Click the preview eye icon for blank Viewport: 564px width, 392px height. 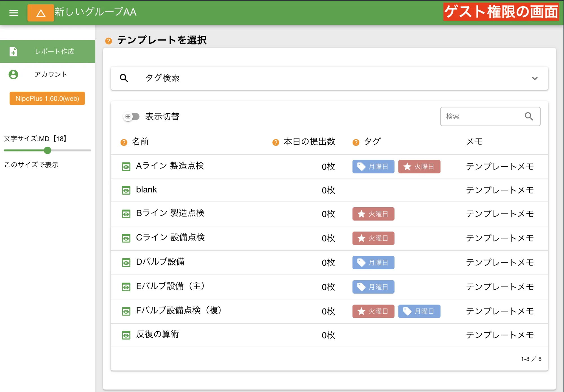point(126,190)
